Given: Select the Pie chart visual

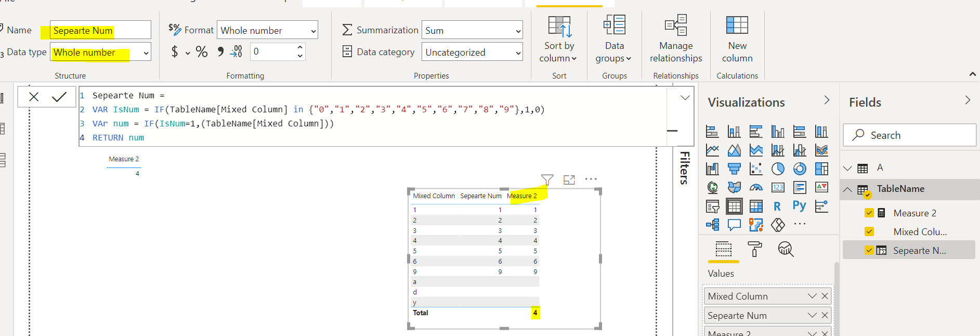Looking at the screenshot, I should (778, 169).
